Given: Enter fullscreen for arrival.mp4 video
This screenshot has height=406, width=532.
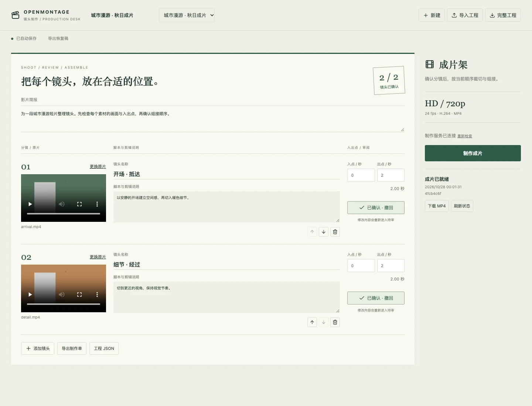Looking at the screenshot, I should point(79,204).
